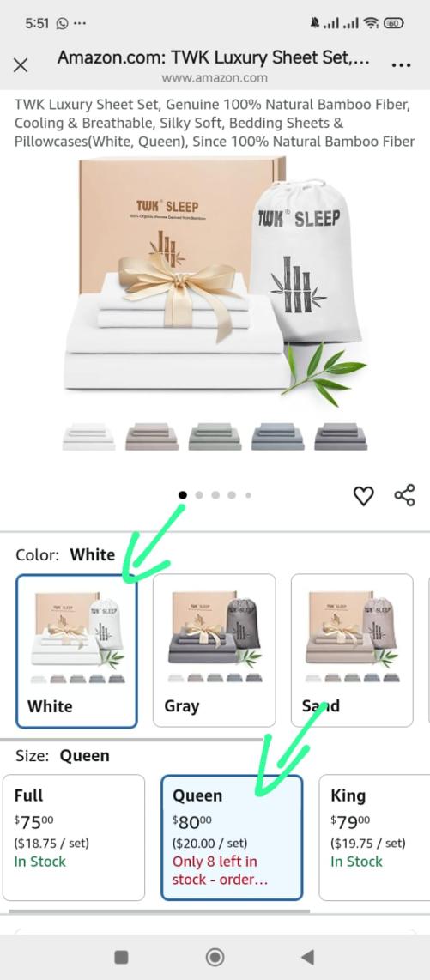Tap the share icon
Viewport: 430px width, 980px height.
tap(404, 494)
